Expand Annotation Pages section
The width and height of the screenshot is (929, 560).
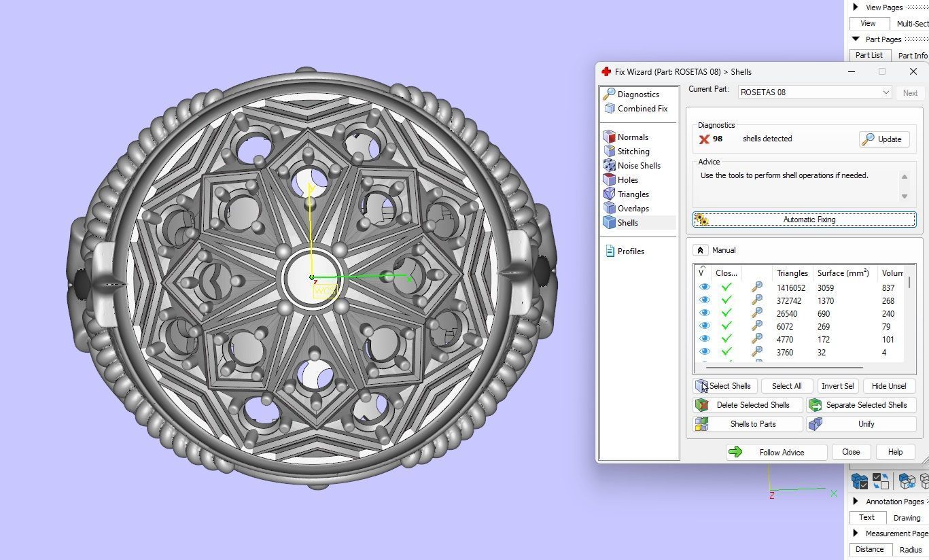[x=856, y=502]
